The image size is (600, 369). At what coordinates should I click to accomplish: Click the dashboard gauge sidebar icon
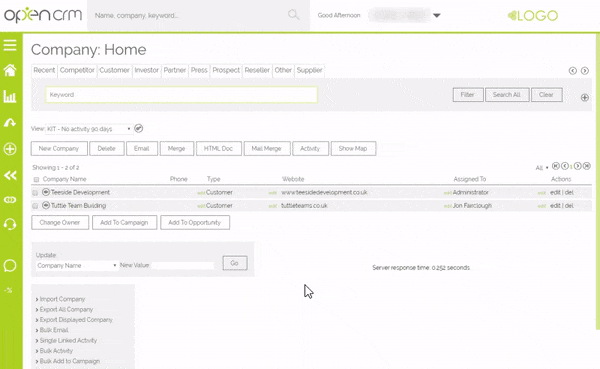point(10,122)
